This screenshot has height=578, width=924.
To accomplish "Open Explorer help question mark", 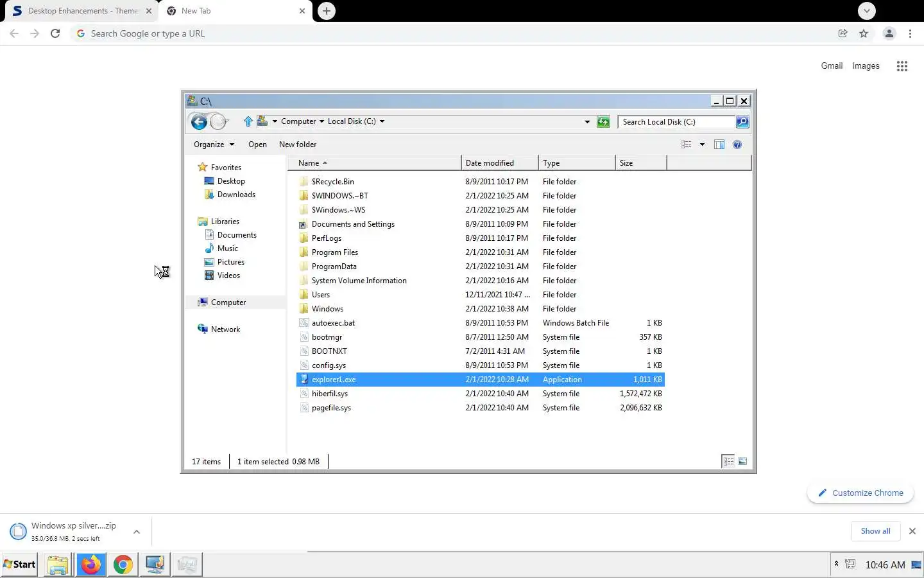I will [737, 144].
